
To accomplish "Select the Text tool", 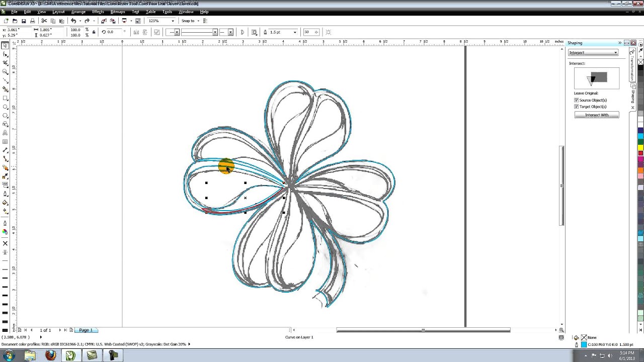I will pyautogui.click(x=6, y=133).
